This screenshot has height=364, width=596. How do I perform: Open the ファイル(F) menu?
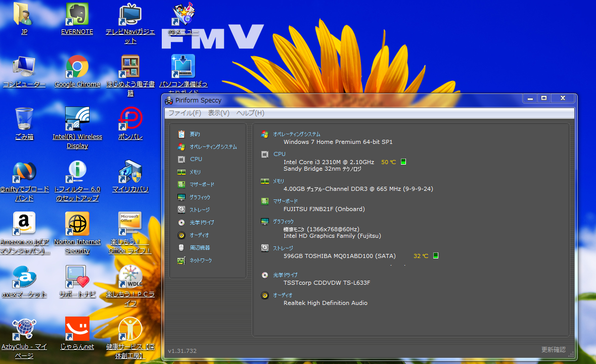click(185, 113)
